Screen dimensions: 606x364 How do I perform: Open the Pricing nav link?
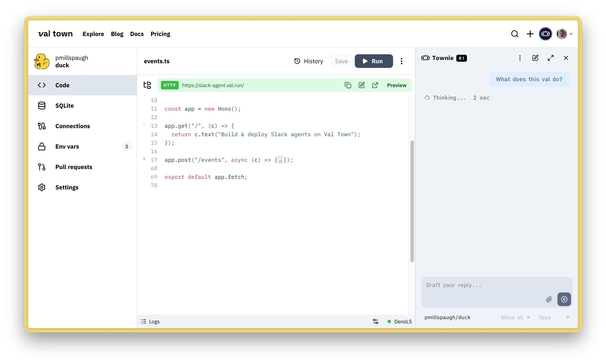pyautogui.click(x=160, y=34)
